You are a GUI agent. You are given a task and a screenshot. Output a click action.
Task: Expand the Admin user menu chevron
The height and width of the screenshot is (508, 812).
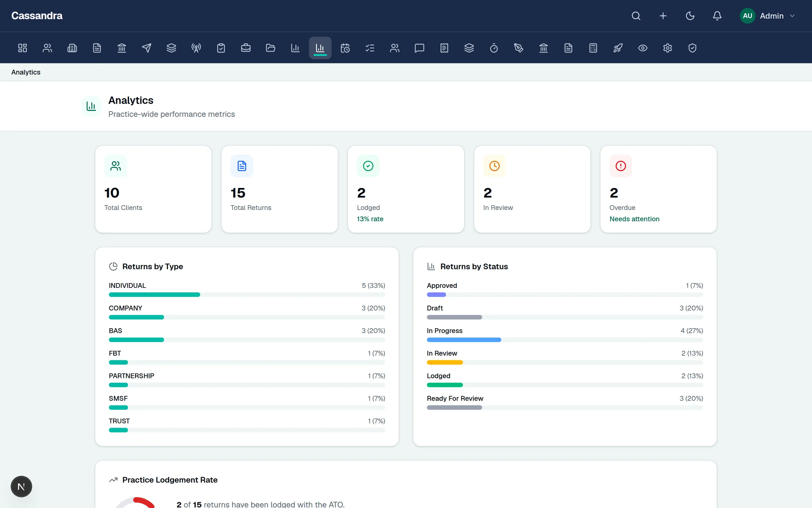click(792, 16)
